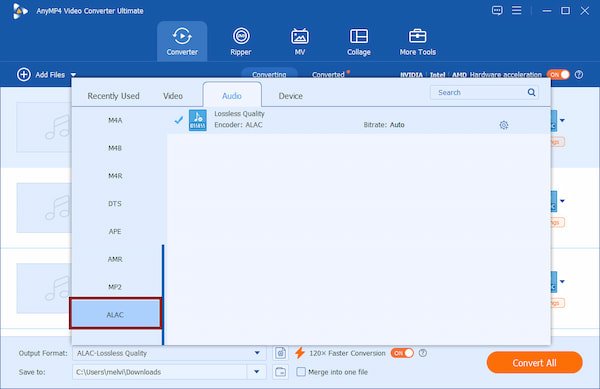The width and height of the screenshot is (600, 389).
Task: Expand the Add Files dropdown arrow
Action: [x=73, y=75]
